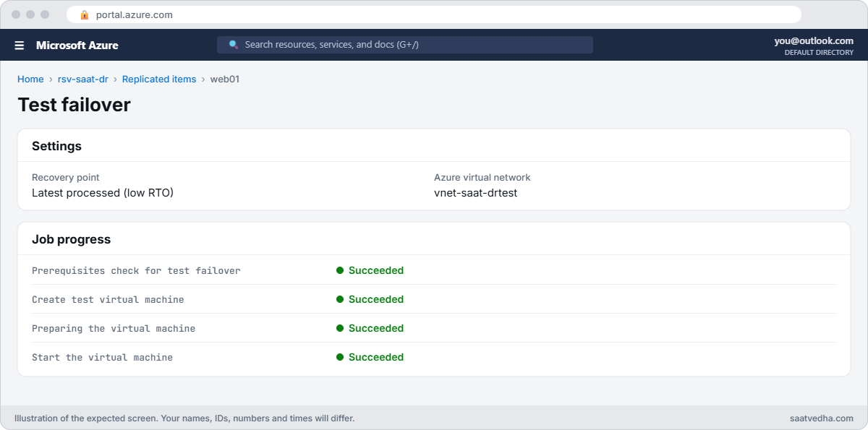Open the hamburger portal menu

(20, 46)
